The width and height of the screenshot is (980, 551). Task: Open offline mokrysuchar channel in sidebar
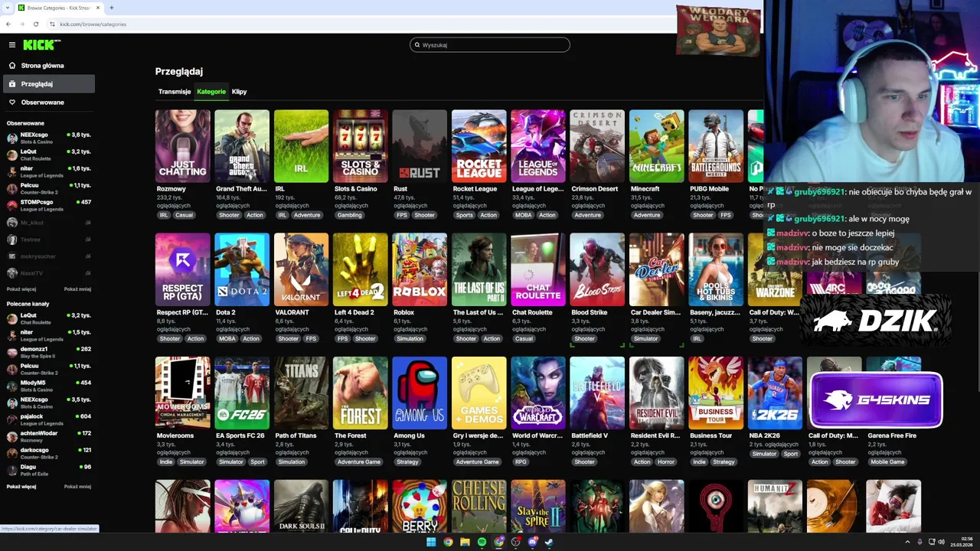pyautogui.click(x=48, y=256)
